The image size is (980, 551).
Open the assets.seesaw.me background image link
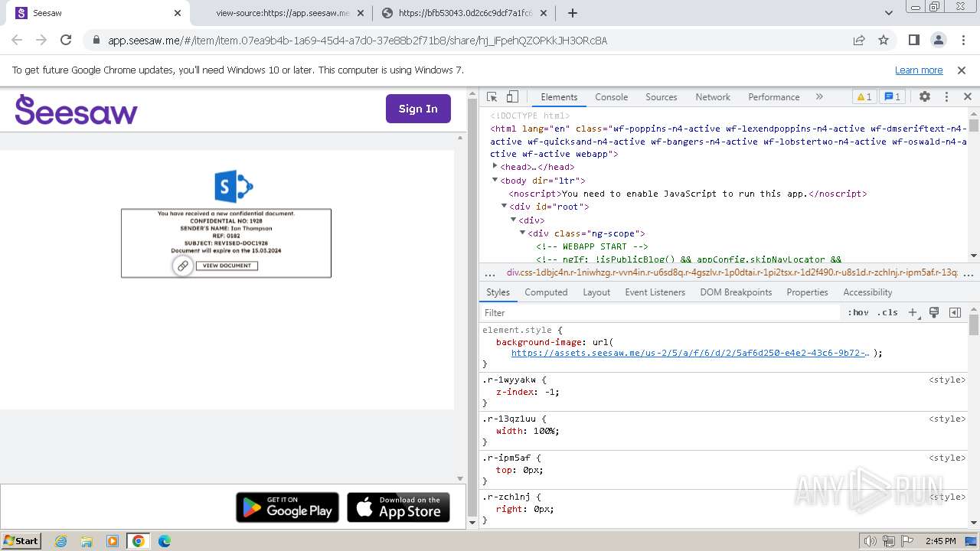690,353
